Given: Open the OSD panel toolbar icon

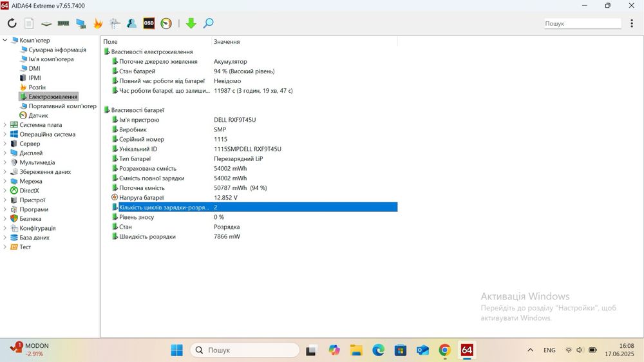Looking at the screenshot, I should tap(149, 23).
